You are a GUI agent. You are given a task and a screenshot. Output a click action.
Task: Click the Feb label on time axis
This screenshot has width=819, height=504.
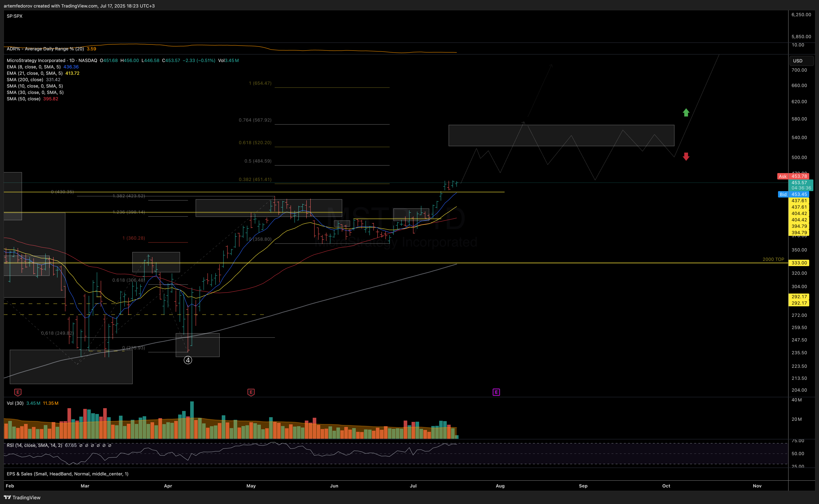[x=10, y=486]
